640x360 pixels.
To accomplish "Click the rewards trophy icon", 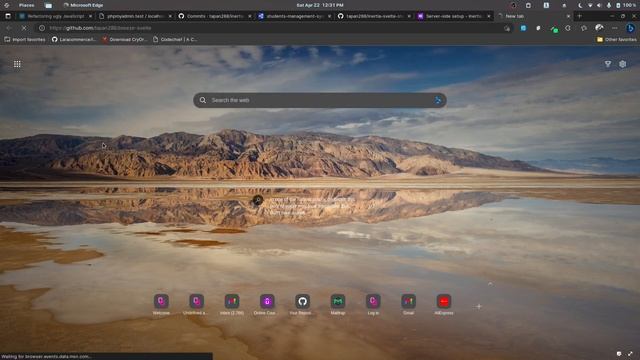I will point(608,64).
